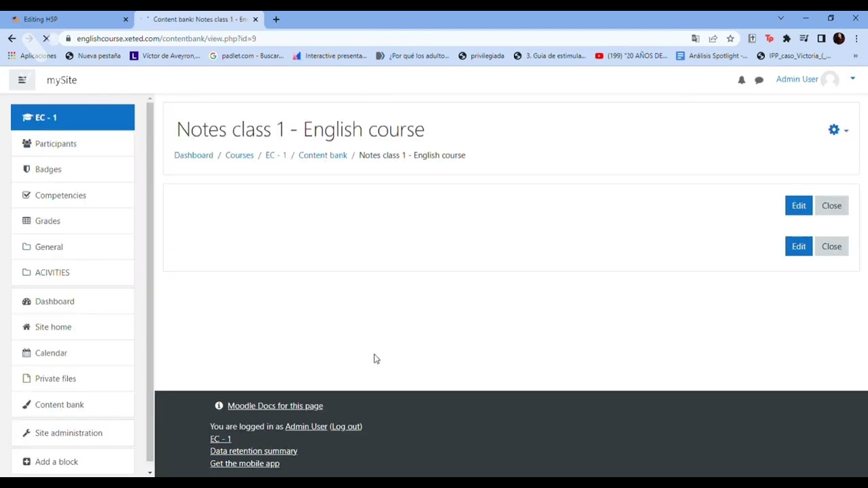Viewport: 868px width, 488px height.
Task: Click the Grades table icon
Action: tap(26, 221)
